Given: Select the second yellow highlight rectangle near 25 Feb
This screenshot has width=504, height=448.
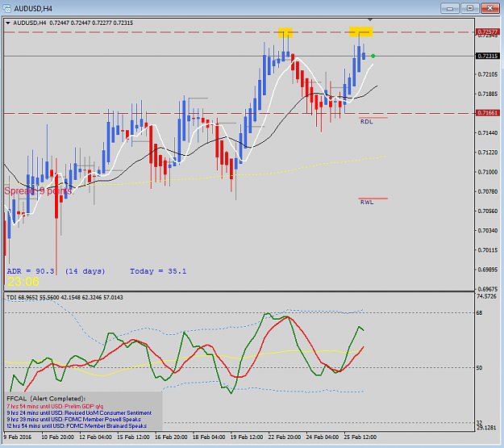Looking at the screenshot, I should (361, 31).
